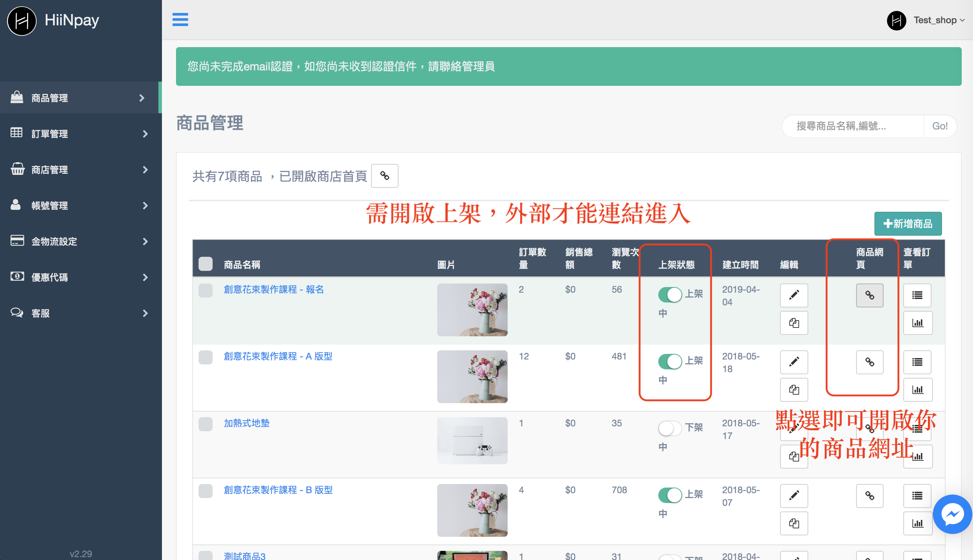
Task: Click the 創意花束製作課程 - 報名 thumbnail image
Action: tap(472, 310)
